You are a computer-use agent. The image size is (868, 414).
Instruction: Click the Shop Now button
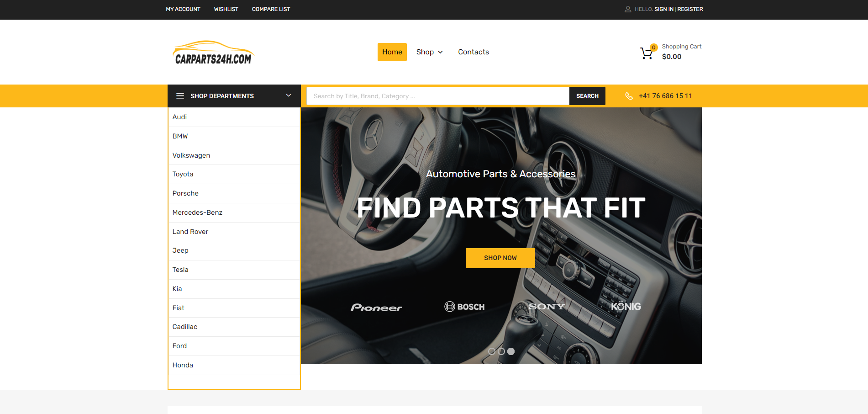[x=500, y=258]
